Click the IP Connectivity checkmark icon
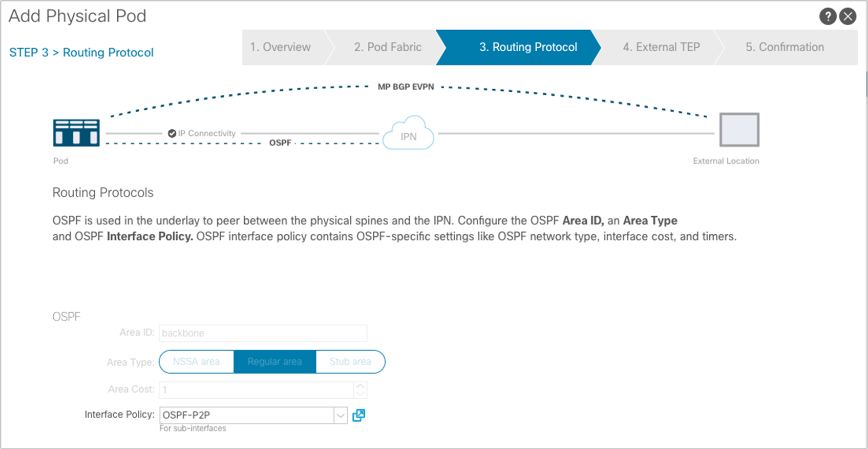The width and height of the screenshot is (868, 449). pos(172,133)
